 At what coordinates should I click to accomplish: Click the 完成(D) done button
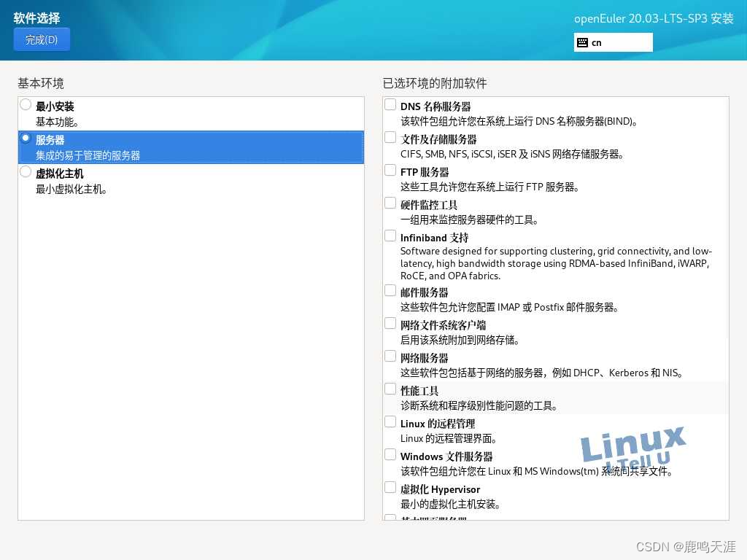point(42,39)
